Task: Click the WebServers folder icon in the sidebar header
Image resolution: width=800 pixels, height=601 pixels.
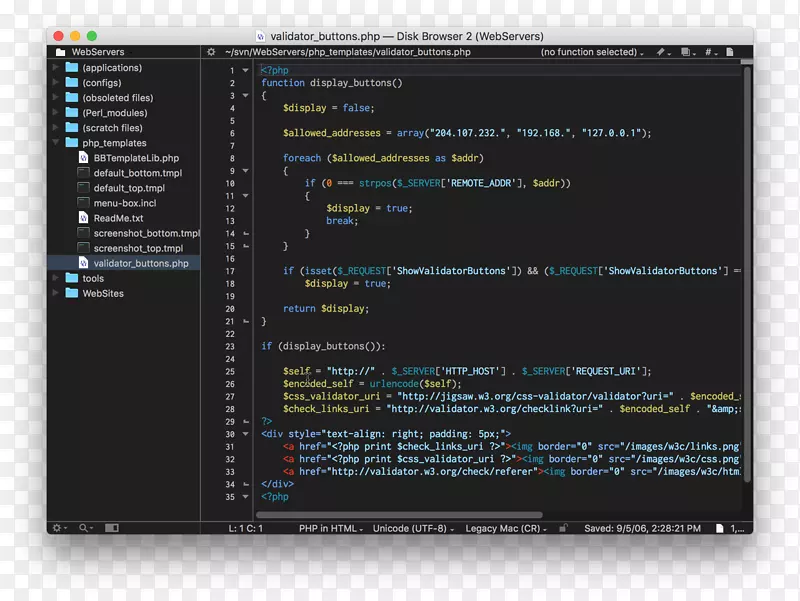Action: (62, 51)
